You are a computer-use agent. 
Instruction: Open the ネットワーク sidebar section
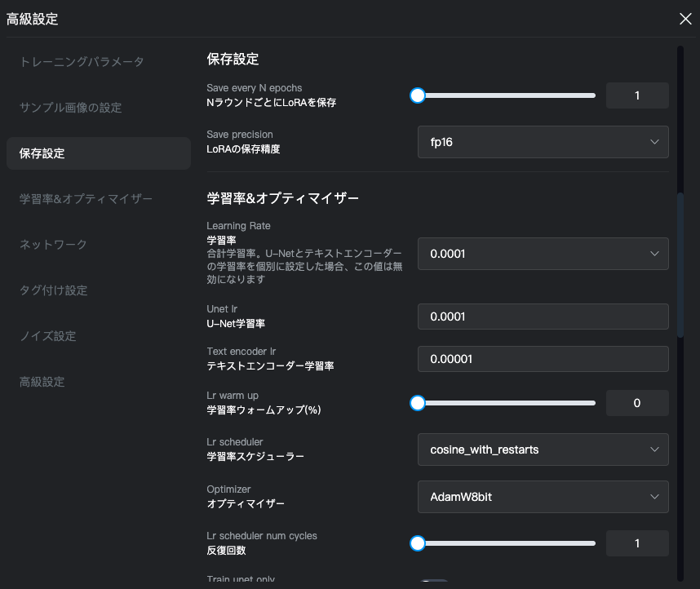pyautogui.click(x=53, y=244)
